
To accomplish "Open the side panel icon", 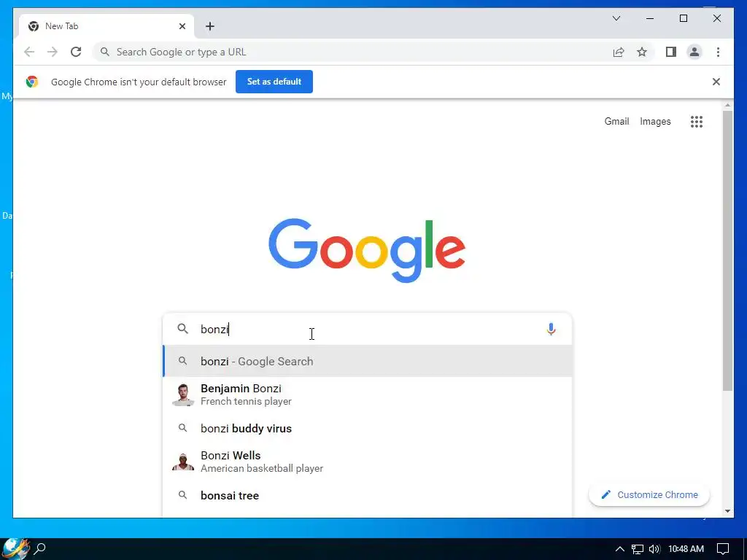I will 671,52.
